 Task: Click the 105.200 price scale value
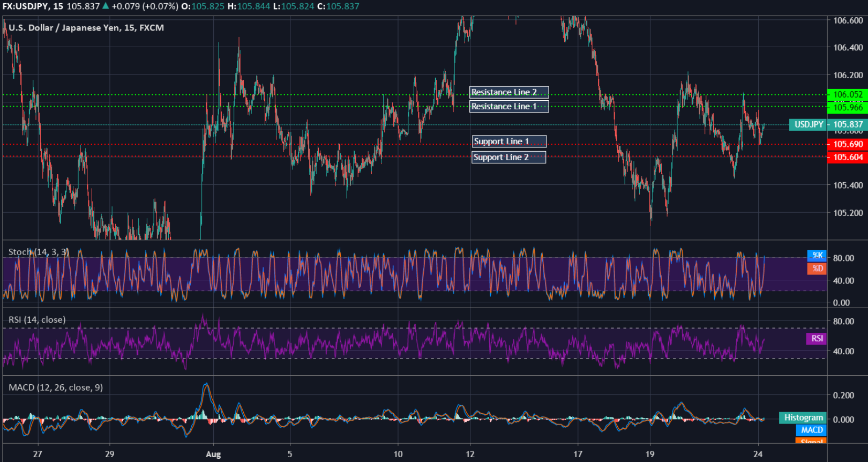(x=848, y=213)
